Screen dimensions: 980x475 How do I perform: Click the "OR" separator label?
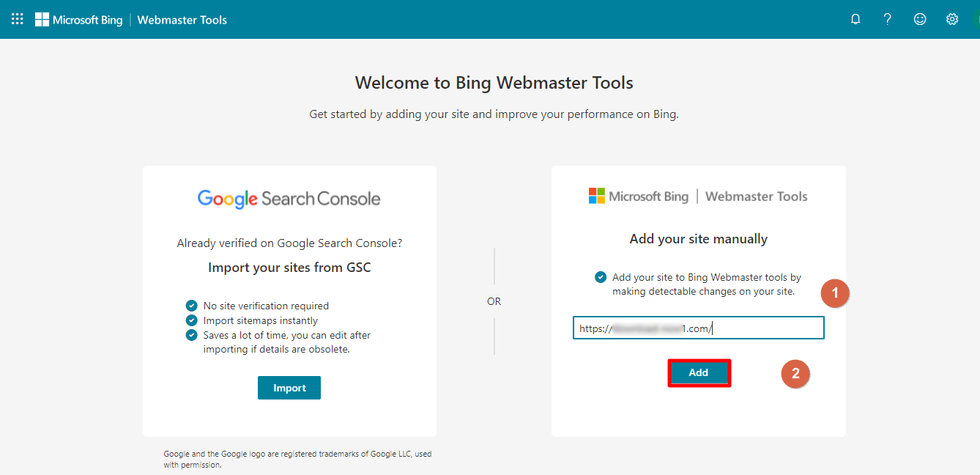(x=494, y=301)
